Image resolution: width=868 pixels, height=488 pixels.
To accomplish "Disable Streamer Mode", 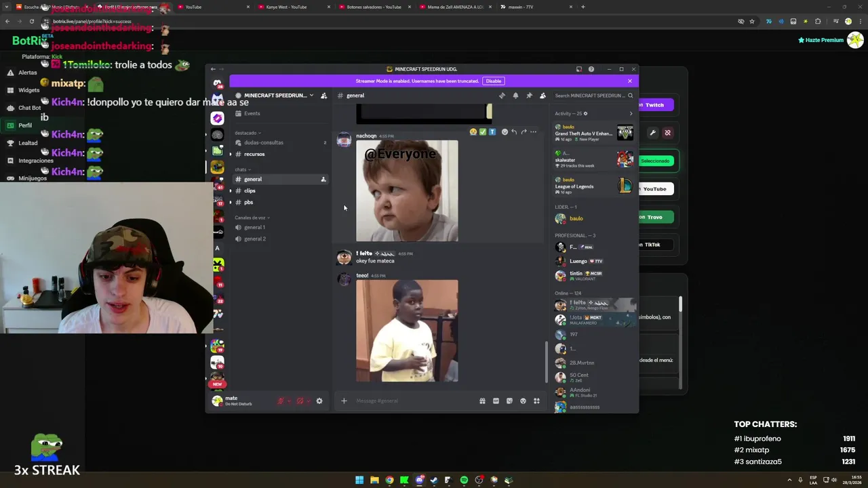I will pos(493,81).
